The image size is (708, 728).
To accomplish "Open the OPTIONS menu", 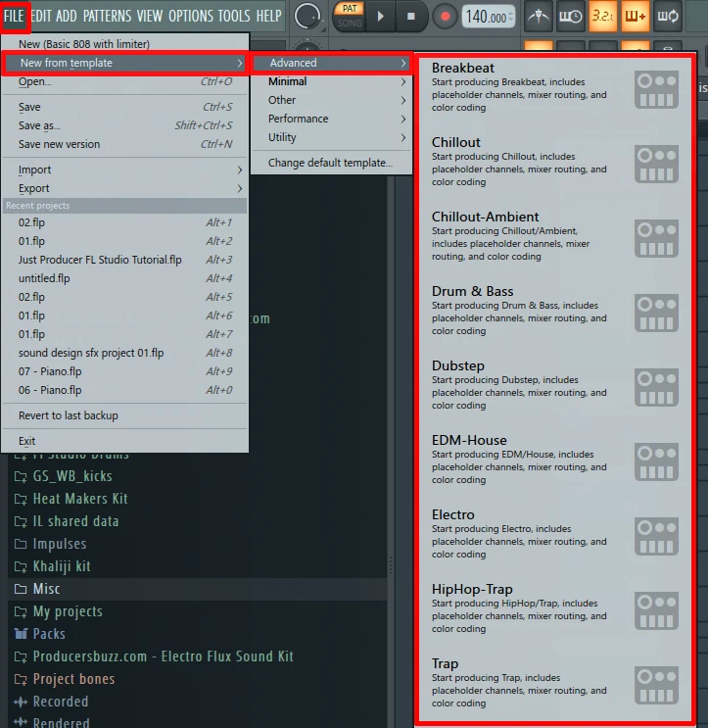I will point(191,17).
